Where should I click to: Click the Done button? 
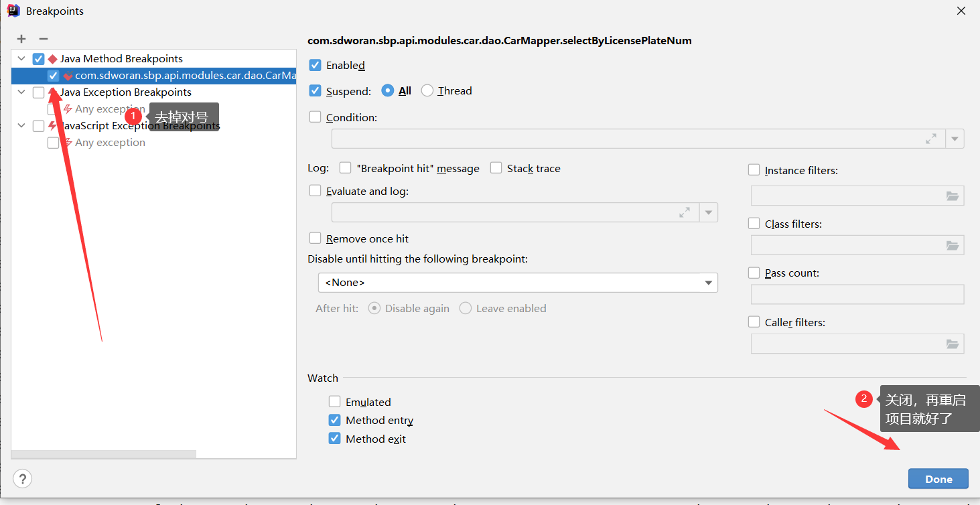[x=938, y=478]
